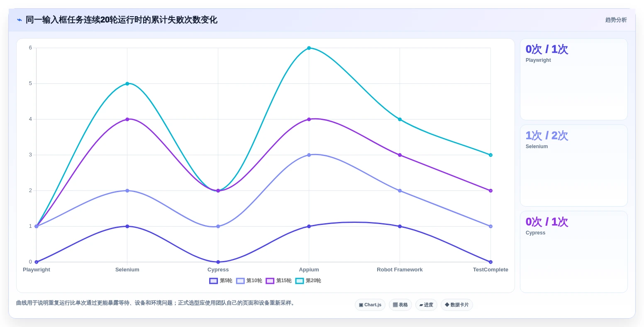
Task: Select the Playwright data card
Action: pos(574,80)
